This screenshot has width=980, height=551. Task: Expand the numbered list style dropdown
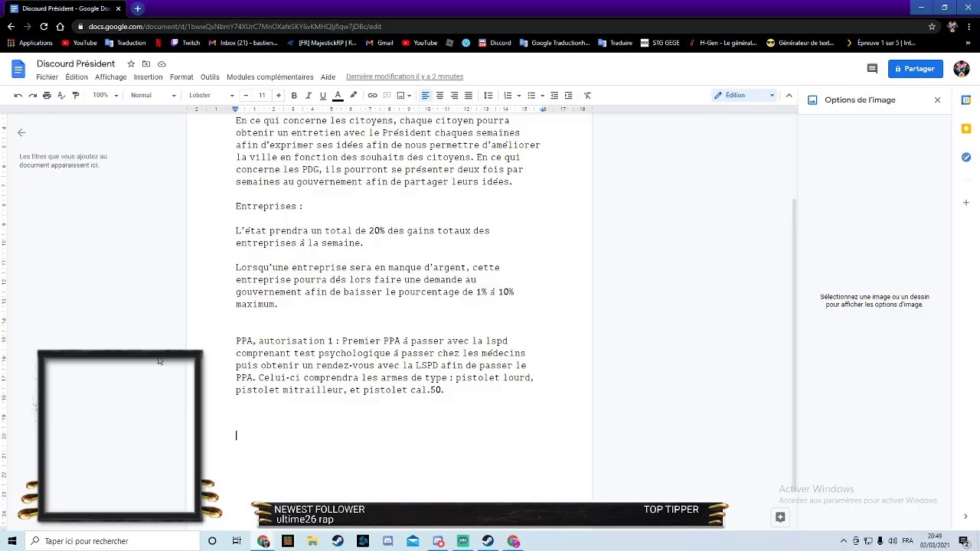(x=519, y=96)
